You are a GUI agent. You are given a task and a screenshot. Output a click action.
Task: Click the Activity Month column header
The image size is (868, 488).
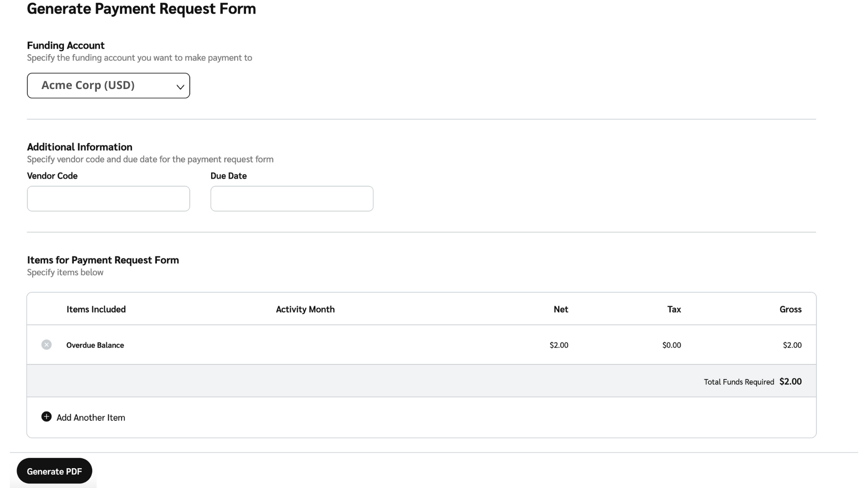(305, 310)
